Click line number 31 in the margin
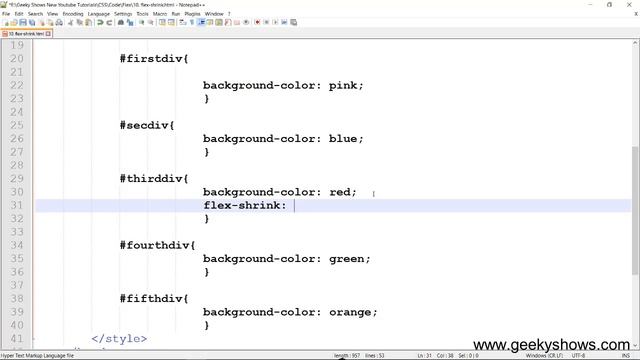 [x=17, y=205]
